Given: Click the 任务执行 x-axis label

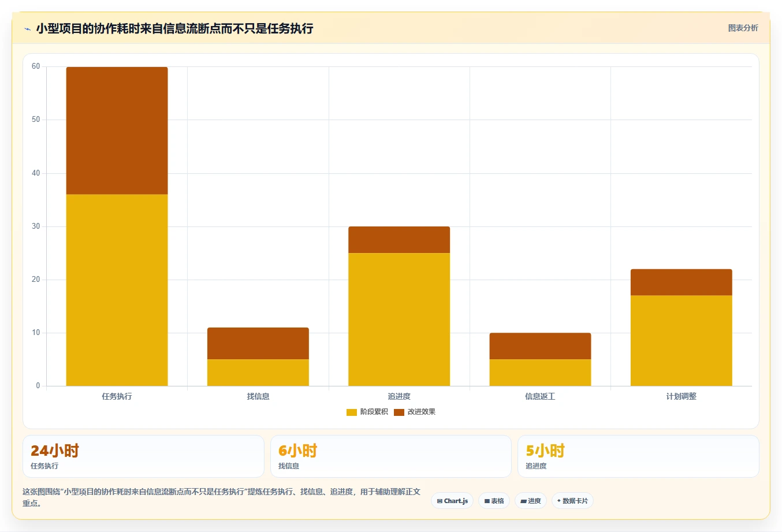Looking at the screenshot, I should 117,396.
